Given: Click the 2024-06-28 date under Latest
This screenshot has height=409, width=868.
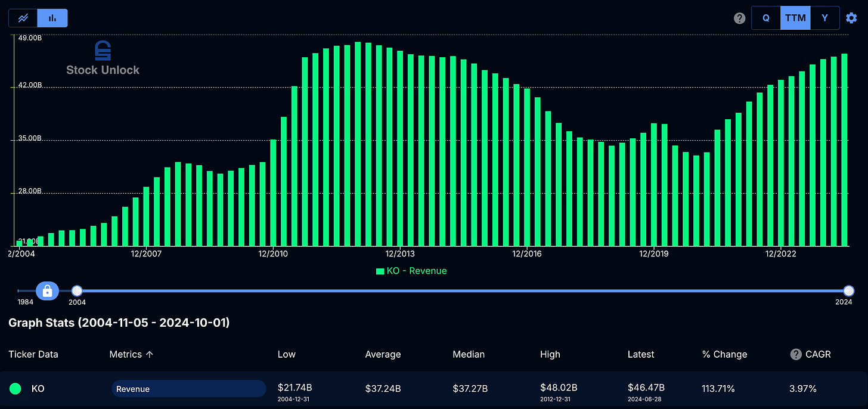Looking at the screenshot, I should (643, 398).
